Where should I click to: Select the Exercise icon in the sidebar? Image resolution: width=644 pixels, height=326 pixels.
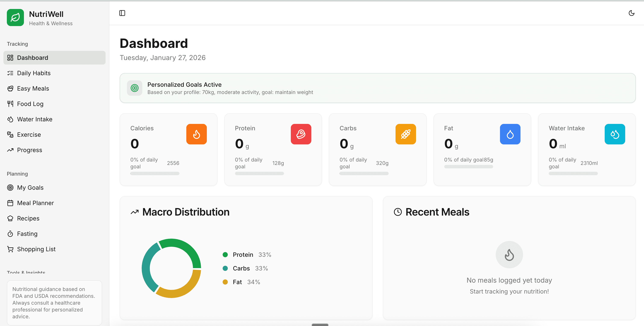coord(10,135)
